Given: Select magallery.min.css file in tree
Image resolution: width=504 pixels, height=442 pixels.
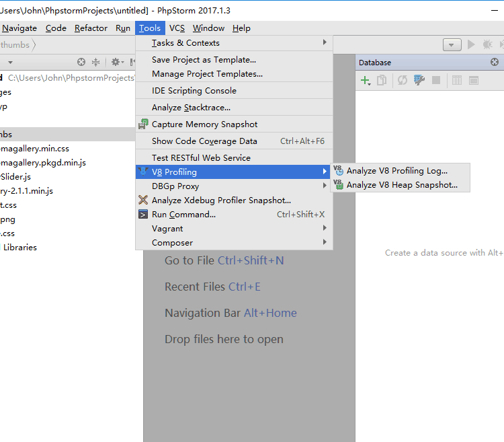Looking at the screenshot, I should 35,149.
